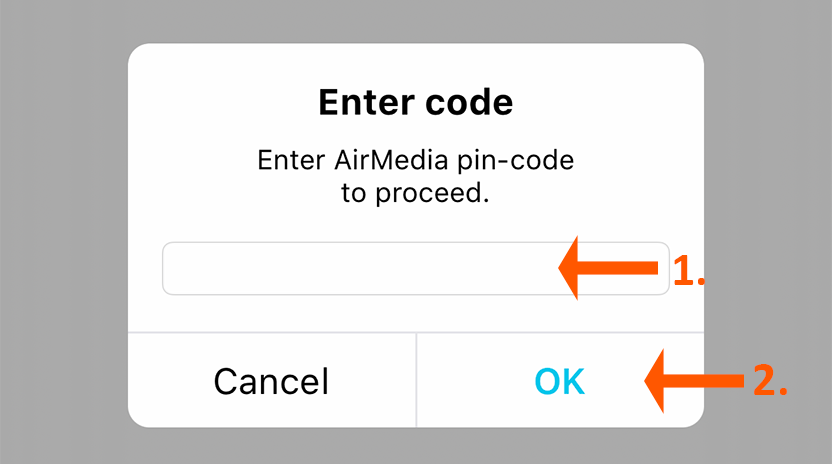The image size is (832, 464).
Task: Dismiss the Enter code dialog via Cancel
Action: tap(271, 381)
